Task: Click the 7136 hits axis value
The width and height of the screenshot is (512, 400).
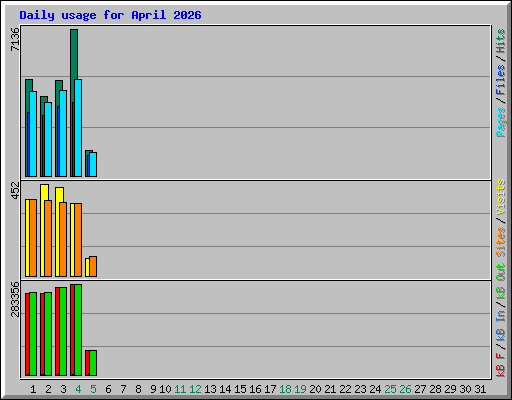Action: click(x=15, y=39)
